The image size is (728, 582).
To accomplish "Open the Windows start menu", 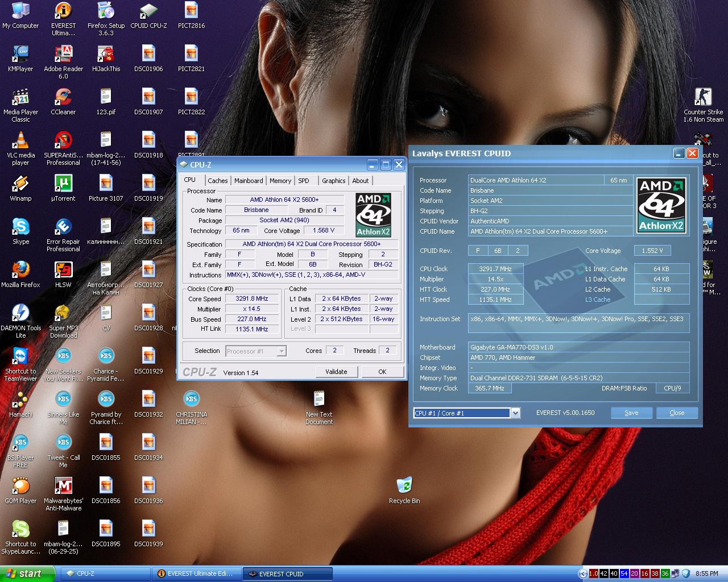I will (27, 573).
